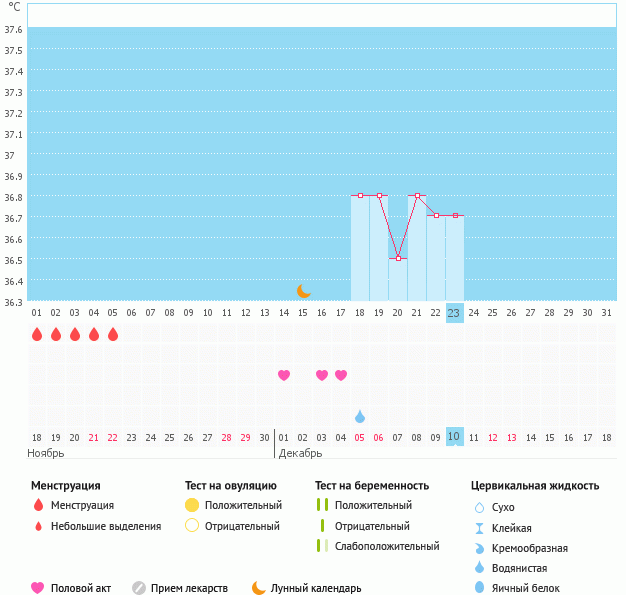Click the 36.5 temperature point on day 20

click(x=398, y=258)
